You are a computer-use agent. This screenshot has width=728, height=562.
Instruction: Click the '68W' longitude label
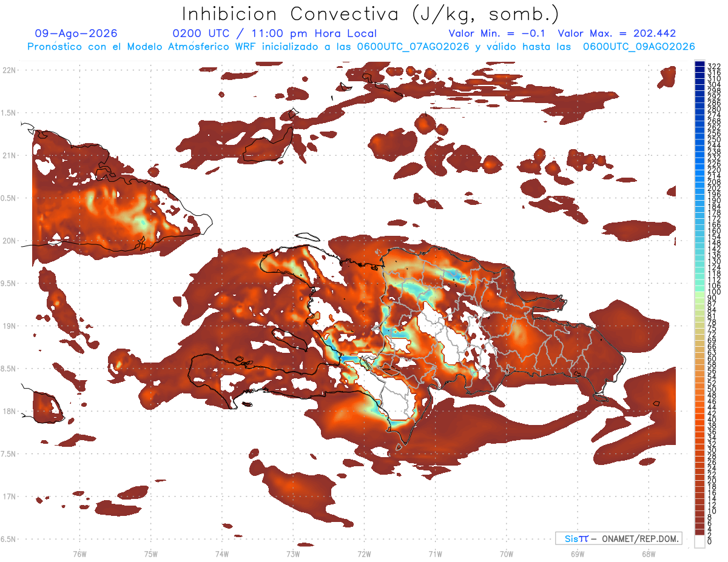point(649,554)
